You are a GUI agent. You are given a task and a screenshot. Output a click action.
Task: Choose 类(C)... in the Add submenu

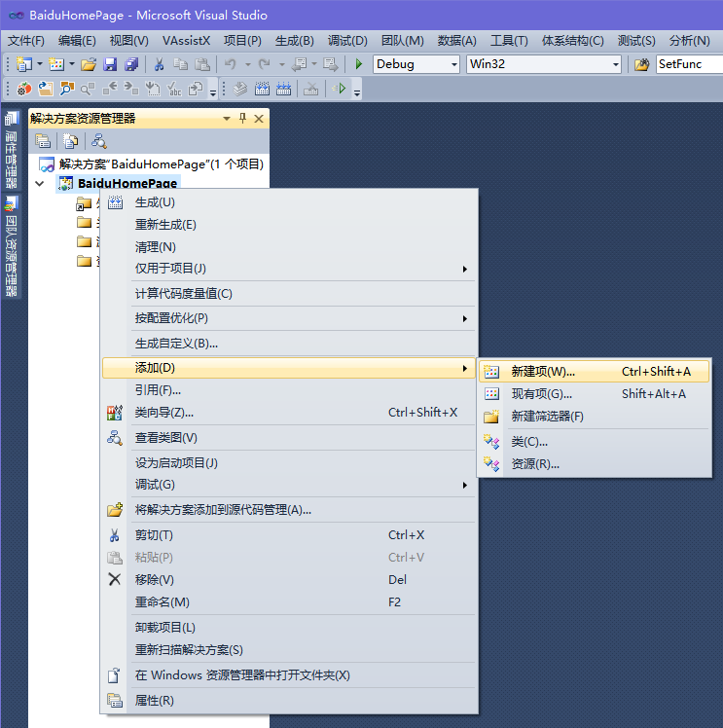(595, 442)
